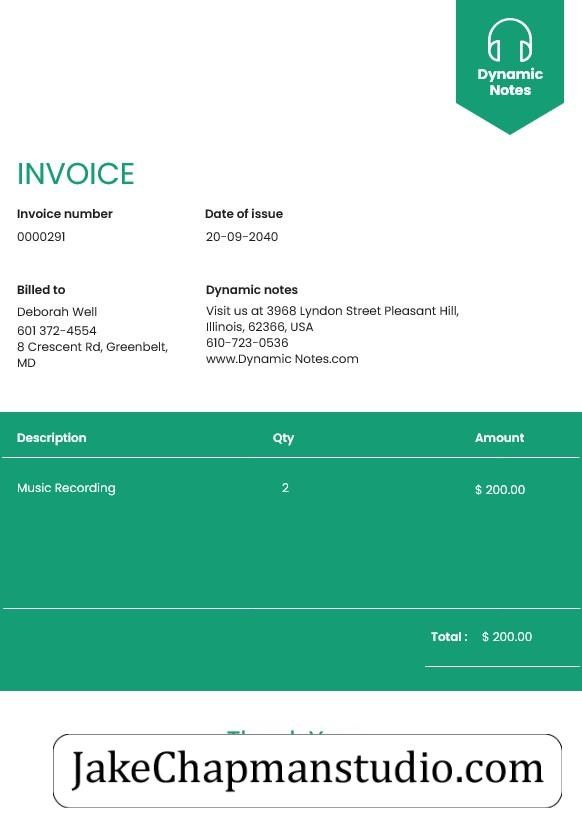
Task: Click phone number 601 372-4554
Action: (x=57, y=331)
